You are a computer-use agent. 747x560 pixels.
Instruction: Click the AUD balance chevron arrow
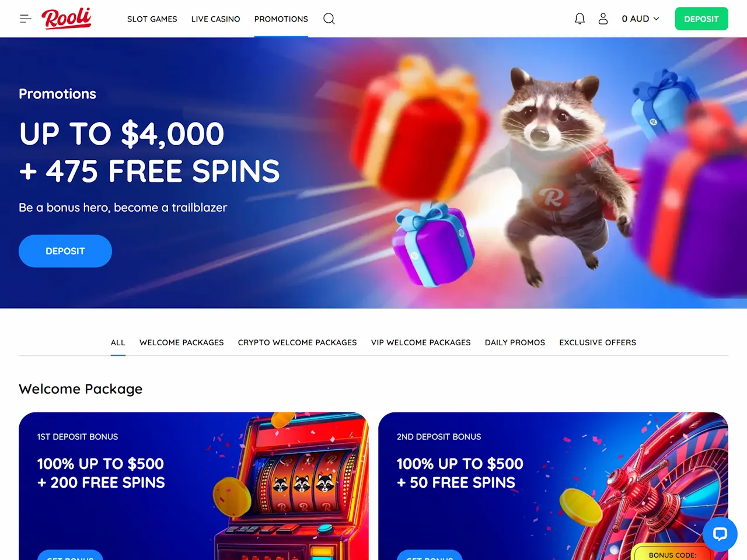(x=656, y=19)
